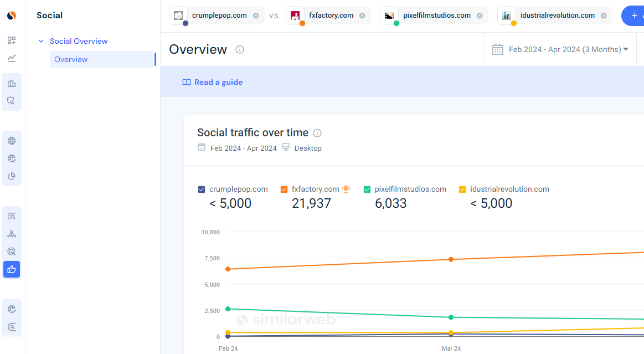Select the thumbs-up Social icon in sidebar
Viewport: 644px width, 354px height.
click(12, 269)
